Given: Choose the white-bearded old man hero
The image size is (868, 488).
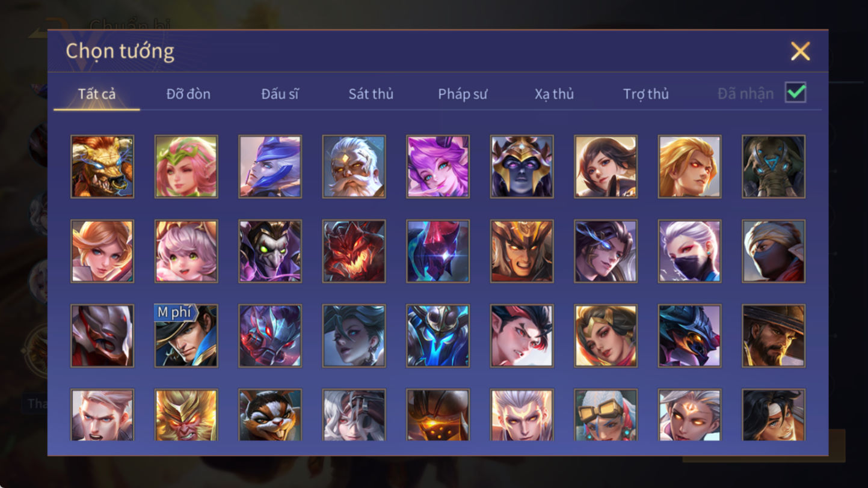Looking at the screenshot, I should tap(354, 166).
